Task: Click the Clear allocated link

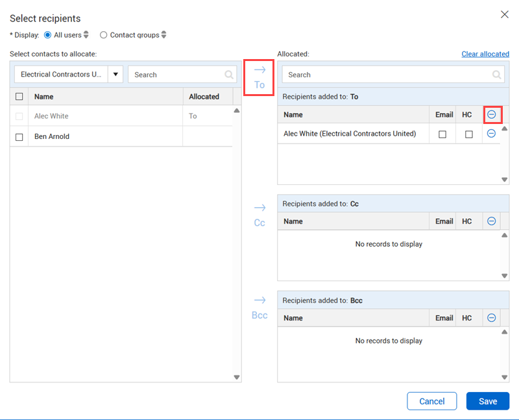Action: (485, 54)
